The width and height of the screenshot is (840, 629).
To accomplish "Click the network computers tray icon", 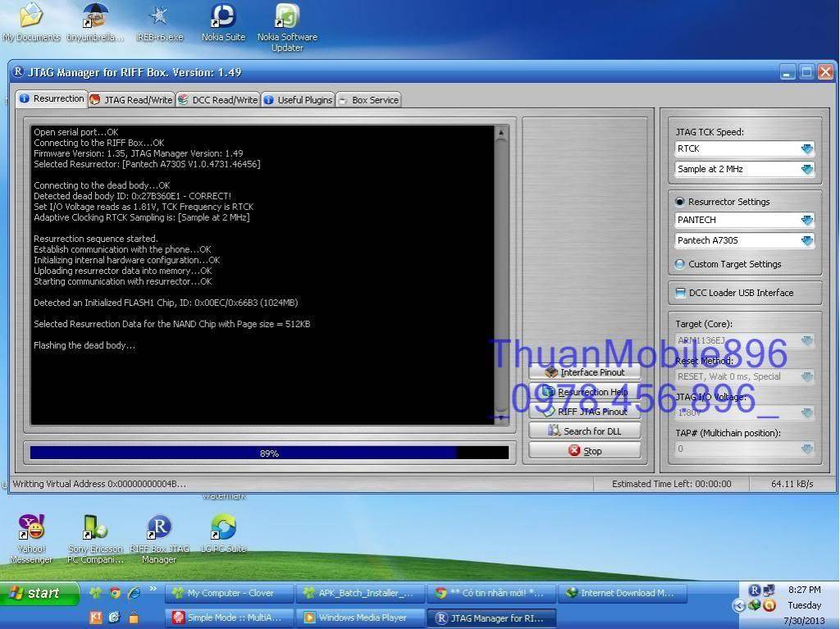I will click(x=769, y=590).
